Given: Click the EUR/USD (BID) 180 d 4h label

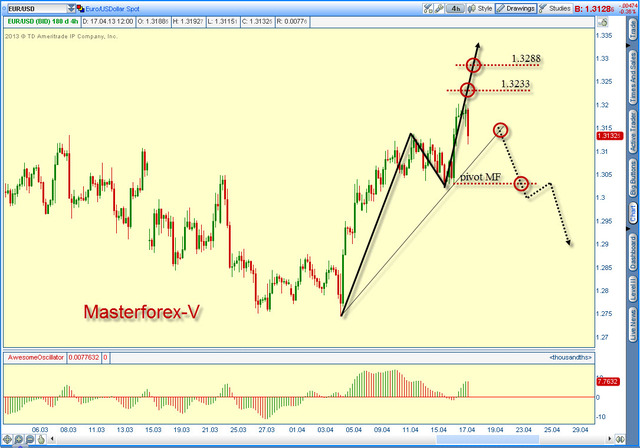Looking at the screenshot, I should coord(42,22).
